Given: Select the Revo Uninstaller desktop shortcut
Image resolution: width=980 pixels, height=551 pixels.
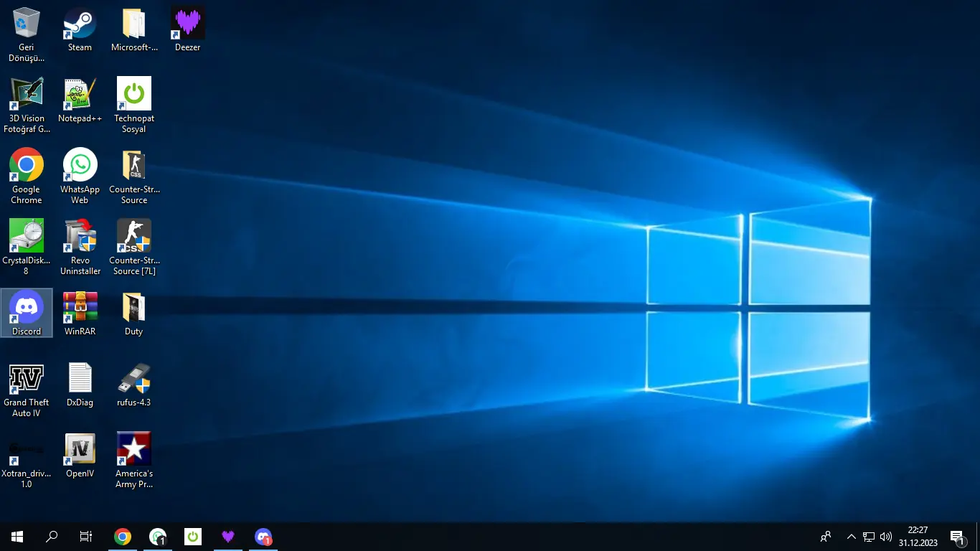Looking at the screenshot, I should click(x=80, y=248).
